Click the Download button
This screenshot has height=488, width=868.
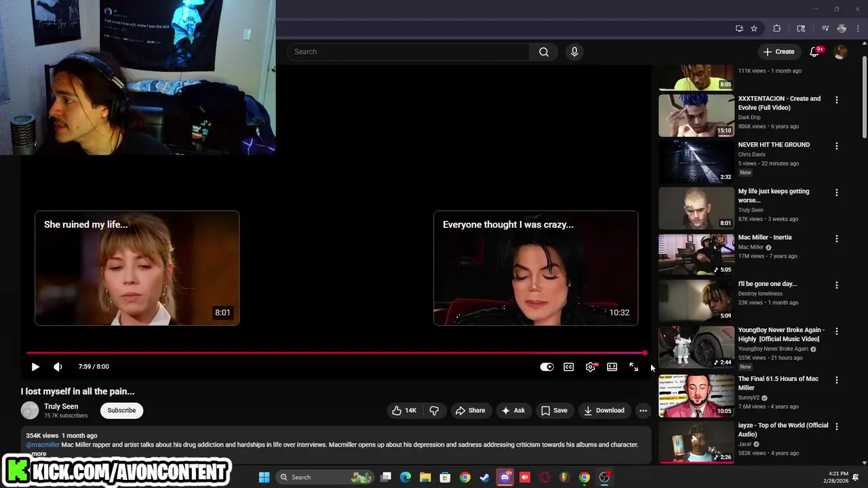(x=604, y=410)
